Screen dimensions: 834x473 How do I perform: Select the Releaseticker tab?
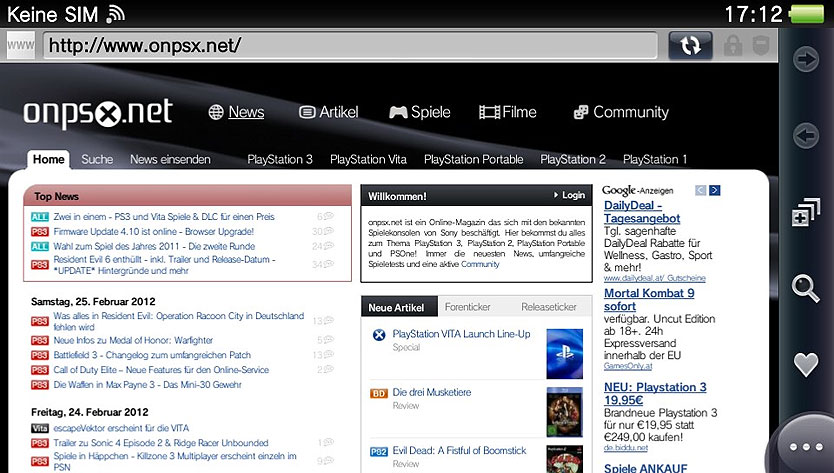(x=549, y=307)
